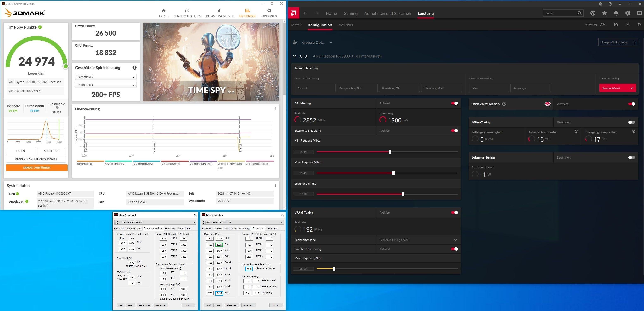Click ERGEBNIS ONLINE VERGLEICHEN button
644x311 pixels.
click(36, 159)
